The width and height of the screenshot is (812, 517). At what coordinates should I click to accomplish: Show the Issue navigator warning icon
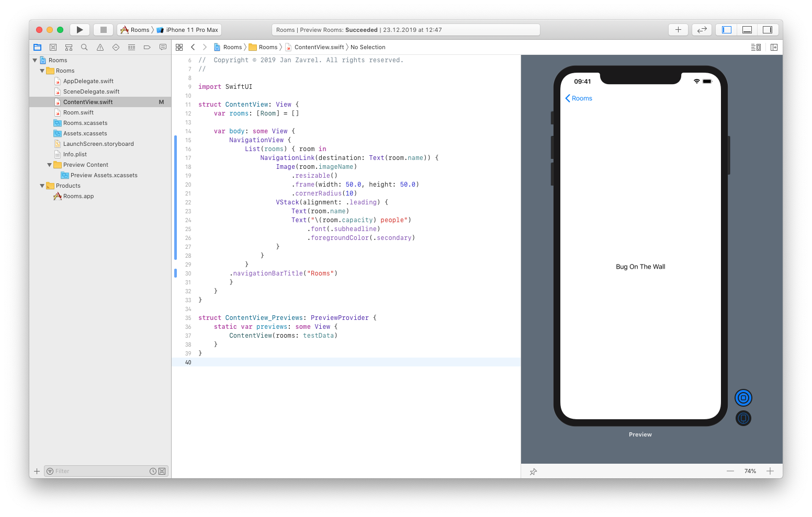coord(100,47)
